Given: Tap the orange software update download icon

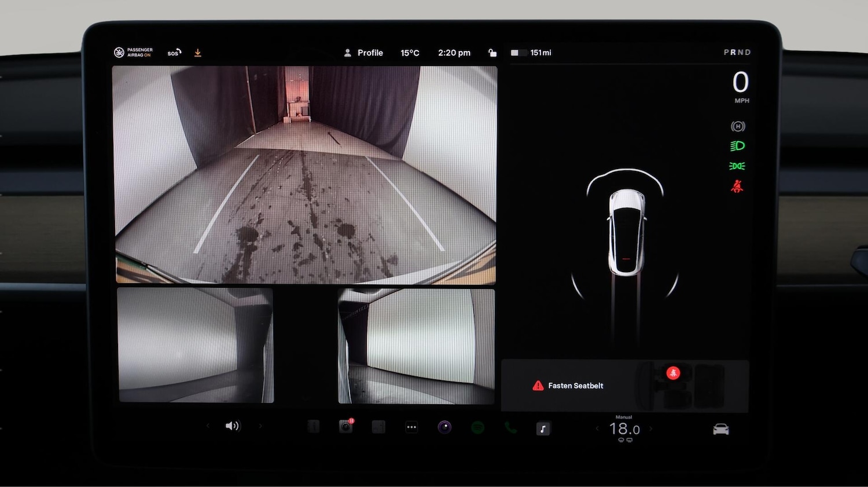Looking at the screenshot, I should pos(198,53).
